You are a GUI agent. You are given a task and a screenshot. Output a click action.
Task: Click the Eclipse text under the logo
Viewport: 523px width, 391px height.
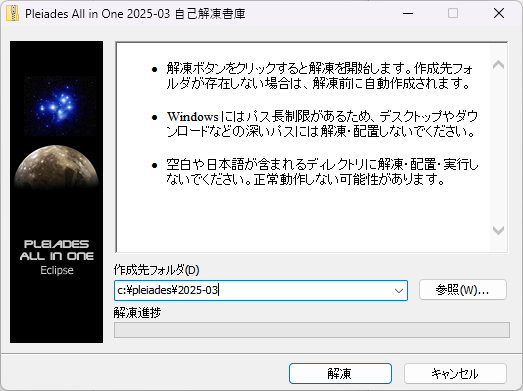[x=57, y=270]
